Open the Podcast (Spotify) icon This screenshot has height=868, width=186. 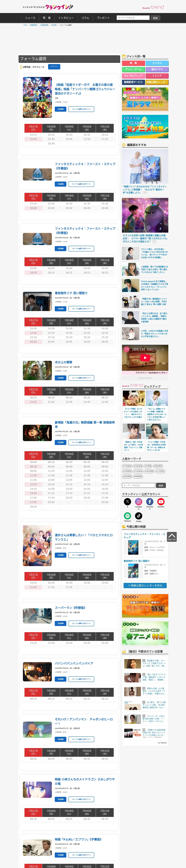pyautogui.click(x=127, y=516)
